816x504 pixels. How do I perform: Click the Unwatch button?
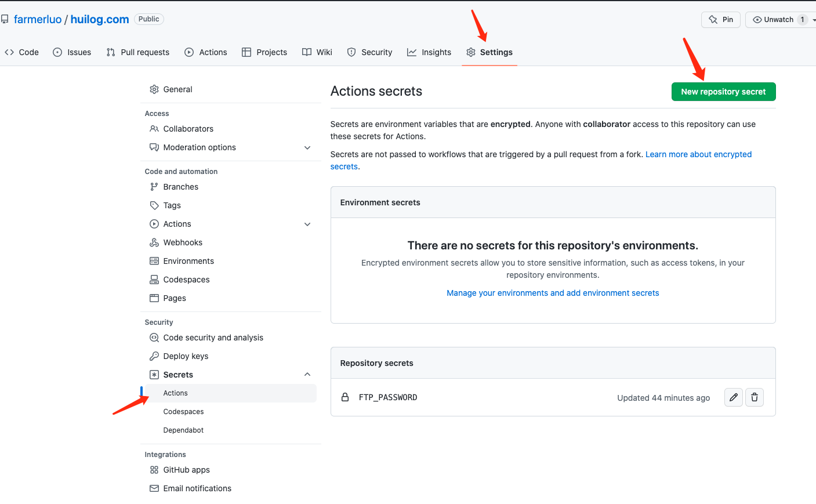[x=779, y=19]
